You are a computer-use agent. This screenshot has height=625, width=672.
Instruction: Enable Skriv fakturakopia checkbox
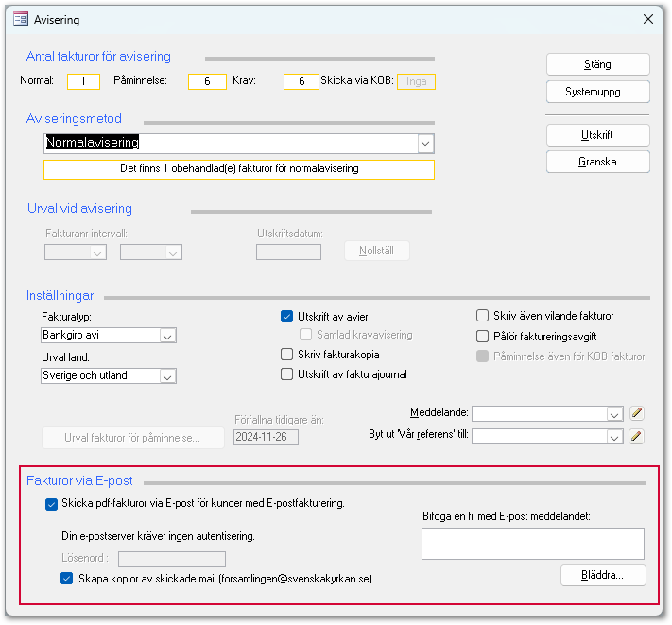286,355
